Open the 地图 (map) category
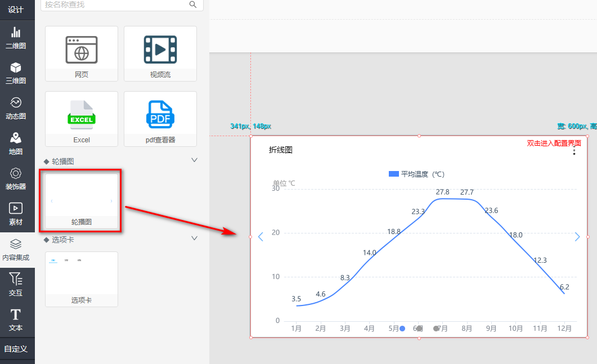Viewport: 597px width, 364px height. click(x=16, y=144)
